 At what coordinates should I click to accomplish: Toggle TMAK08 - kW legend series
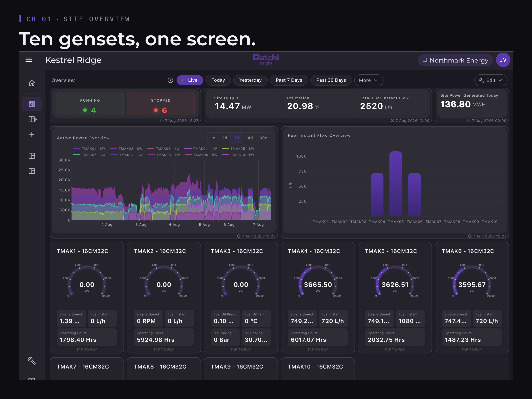click(164, 155)
